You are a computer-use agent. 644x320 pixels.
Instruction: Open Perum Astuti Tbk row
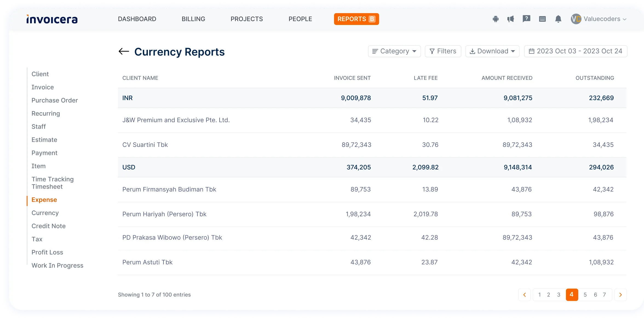pos(372,262)
